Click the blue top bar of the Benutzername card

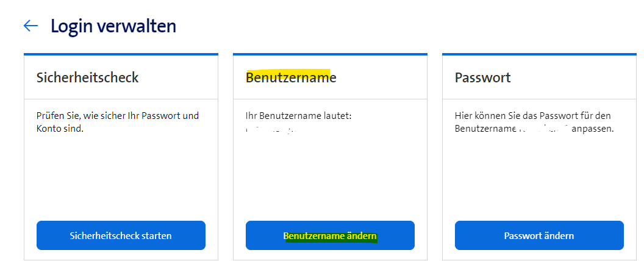point(330,54)
